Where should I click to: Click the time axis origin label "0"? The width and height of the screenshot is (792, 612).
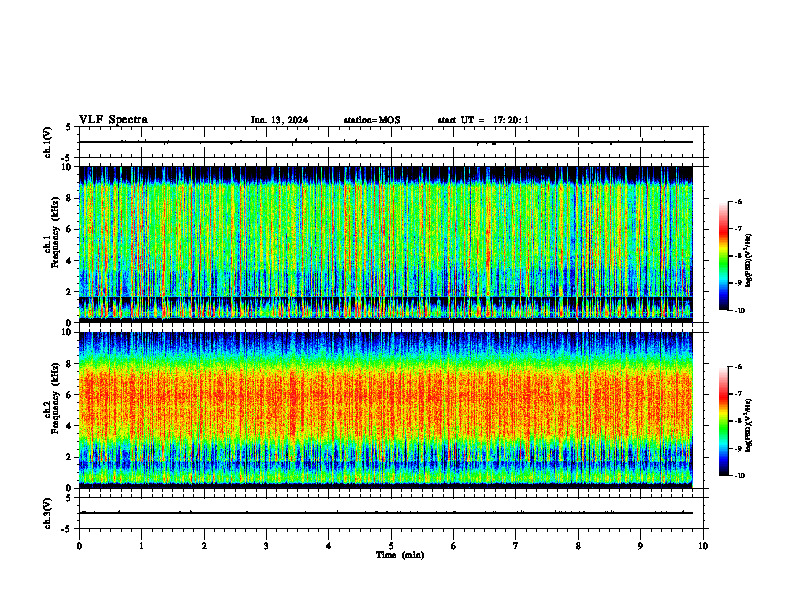point(79,546)
